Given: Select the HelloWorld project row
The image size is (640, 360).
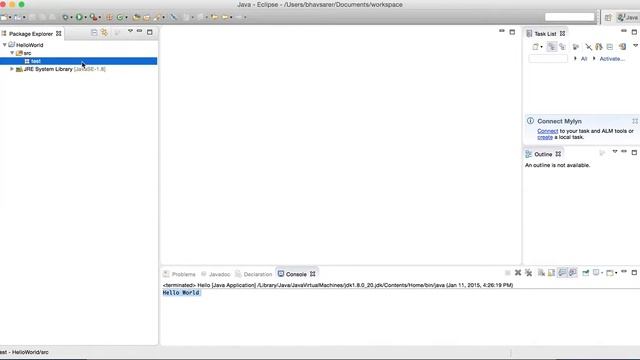Looking at the screenshot, I should click(78, 45).
